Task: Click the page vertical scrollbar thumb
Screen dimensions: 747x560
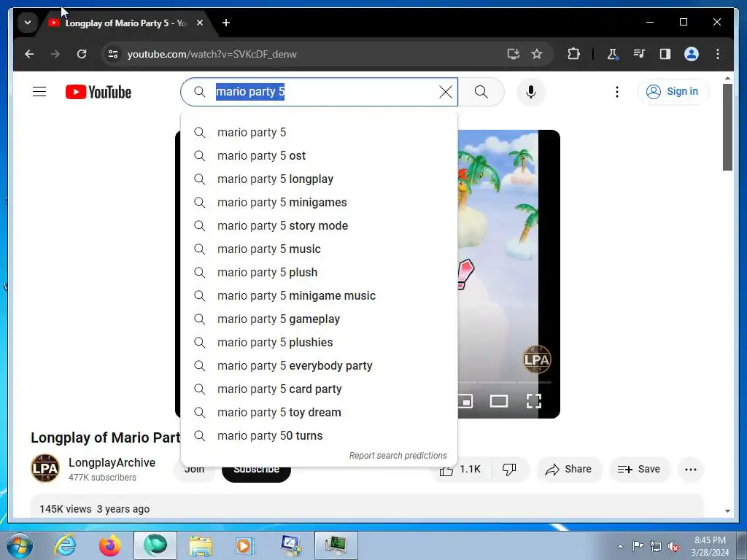Action: 727,127
